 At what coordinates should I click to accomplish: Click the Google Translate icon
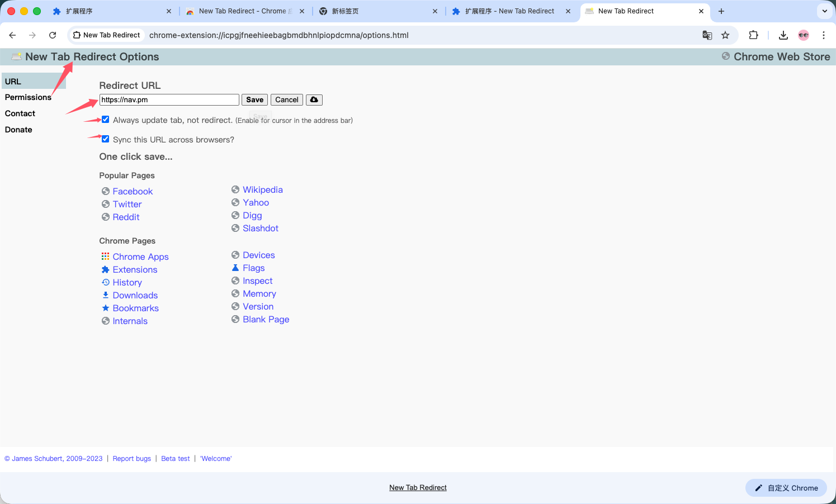[x=707, y=35]
